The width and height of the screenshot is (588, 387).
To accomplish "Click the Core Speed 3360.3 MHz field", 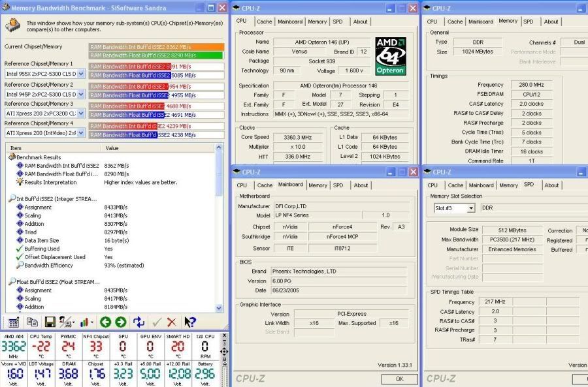I will tap(297, 137).
